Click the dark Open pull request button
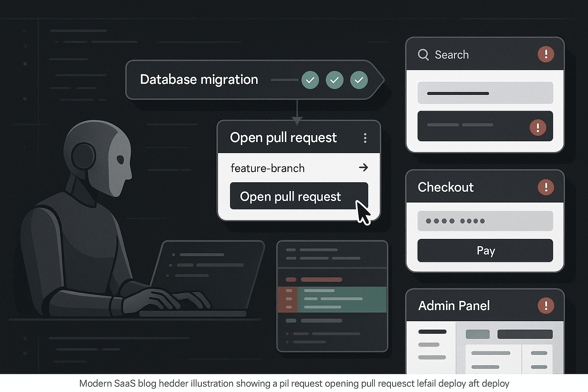This screenshot has width=588, height=392. click(299, 196)
